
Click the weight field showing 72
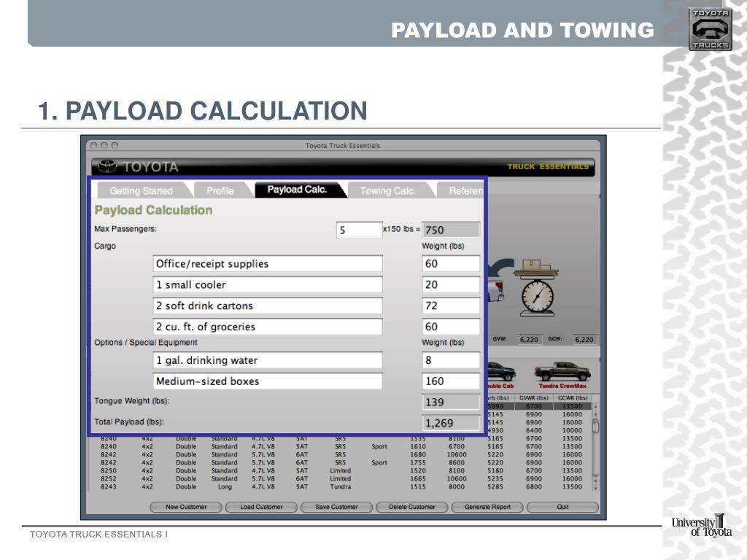click(x=451, y=306)
